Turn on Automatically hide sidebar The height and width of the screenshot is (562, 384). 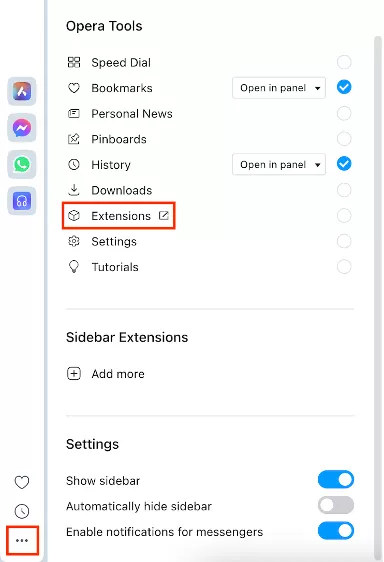pos(336,505)
